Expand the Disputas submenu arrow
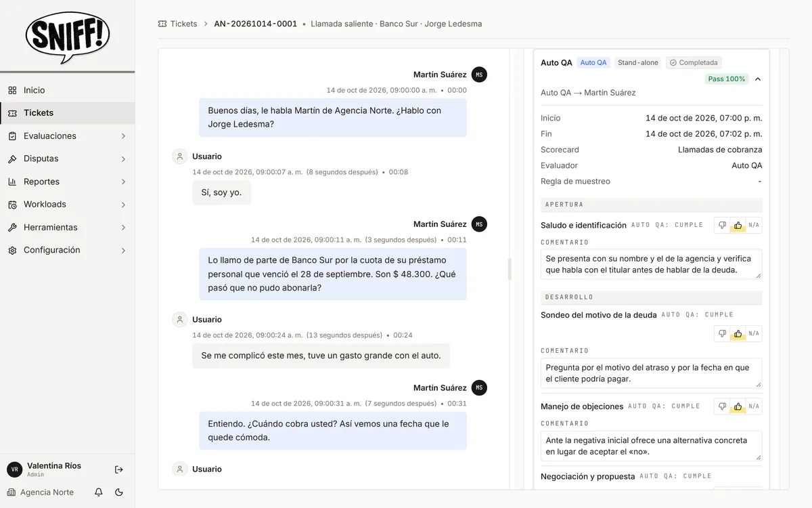This screenshot has height=508, width=812. [123, 158]
